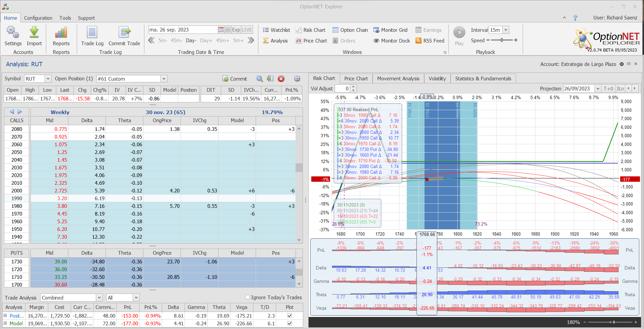Click the Commit button

tap(235, 79)
